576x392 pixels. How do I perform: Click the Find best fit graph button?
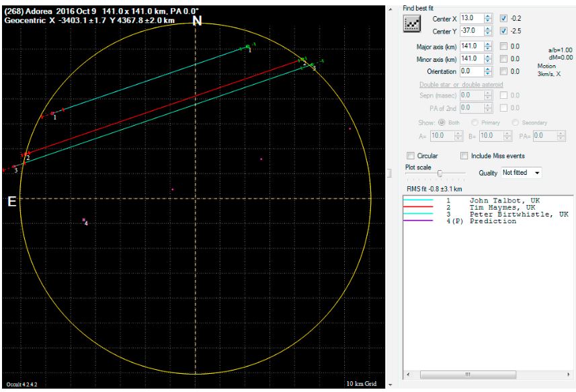pyautogui.click(x=410, y=24)
